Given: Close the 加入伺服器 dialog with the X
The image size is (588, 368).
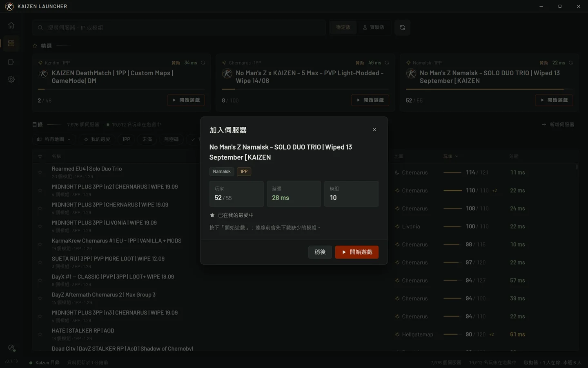Looking at the screenshot, I should (x=374, y=130).
